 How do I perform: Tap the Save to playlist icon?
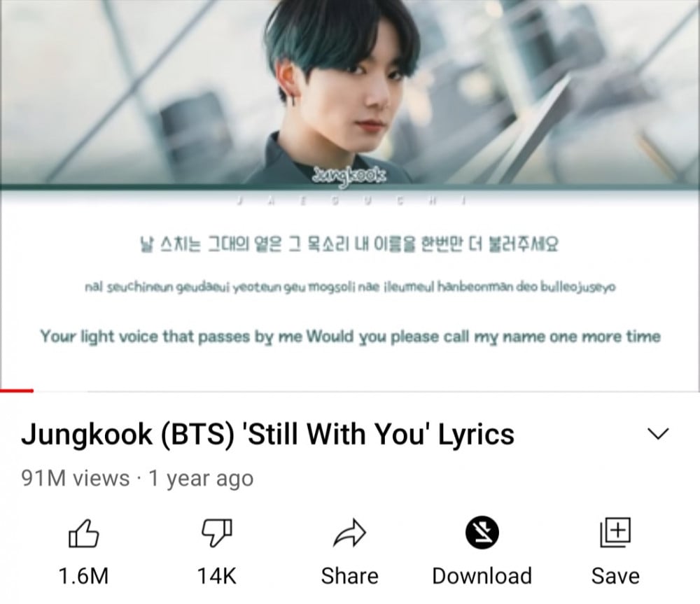click(615, 533)
